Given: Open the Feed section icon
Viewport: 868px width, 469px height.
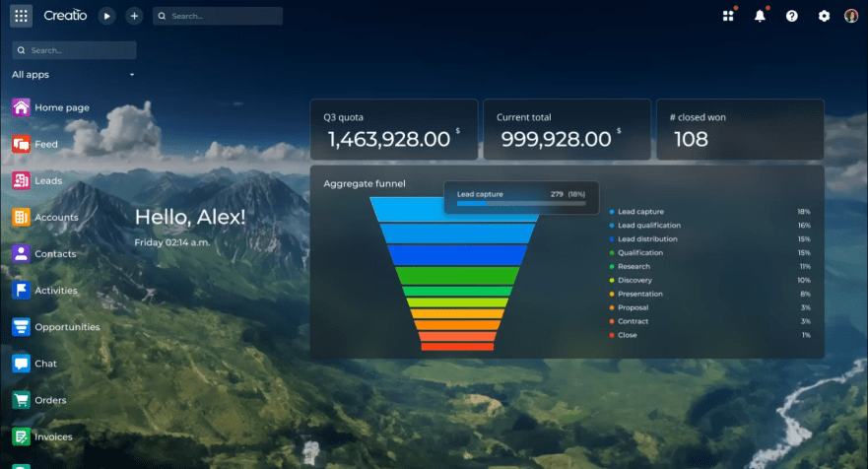Looking at the screenshot, I should pyautogui.click(x=21, y=144).
